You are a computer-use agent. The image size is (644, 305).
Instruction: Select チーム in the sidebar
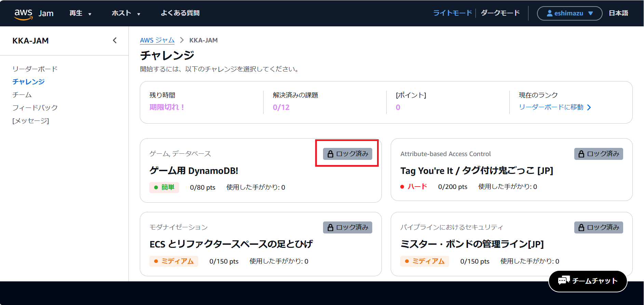(x=22, y=95)
